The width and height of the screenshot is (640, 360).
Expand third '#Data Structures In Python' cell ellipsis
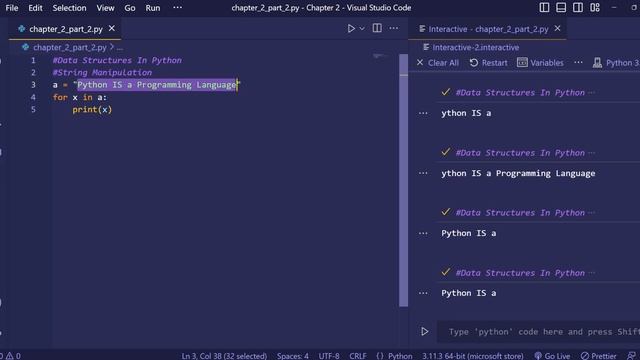coord(592,213)
